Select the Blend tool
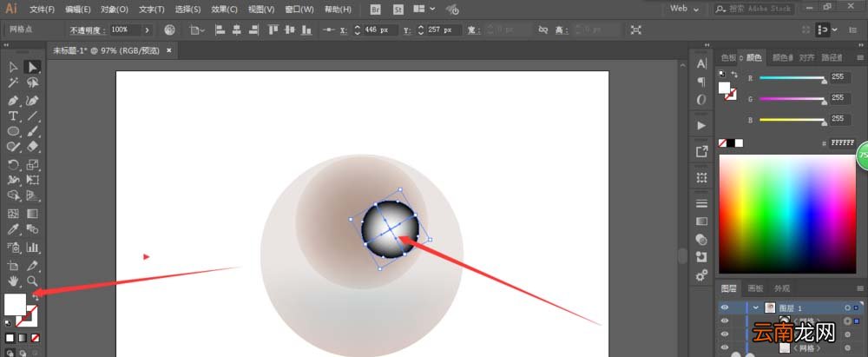Screen dimensions: 868x357 [32, 229]
